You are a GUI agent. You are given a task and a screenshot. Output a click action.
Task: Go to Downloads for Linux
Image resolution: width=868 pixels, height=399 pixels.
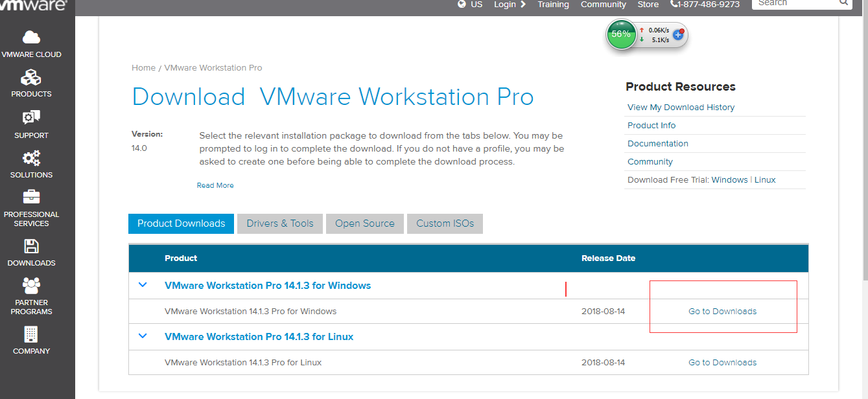722,363
